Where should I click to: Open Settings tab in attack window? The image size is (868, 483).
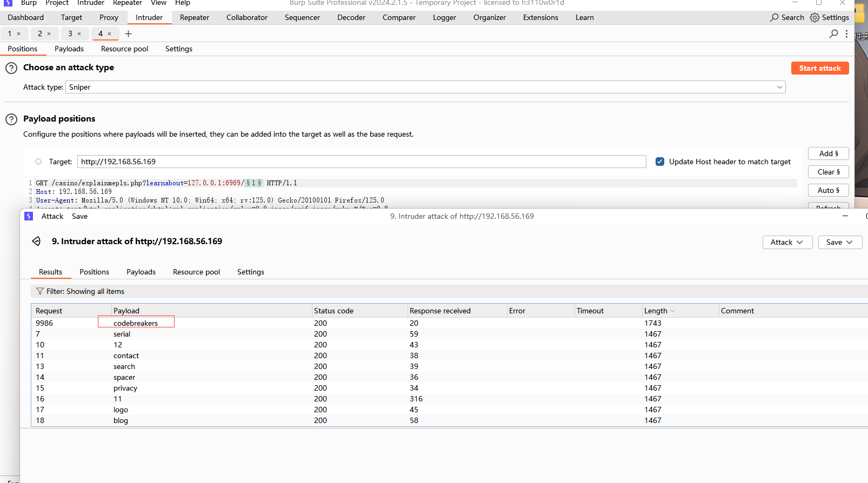point(251,272)
